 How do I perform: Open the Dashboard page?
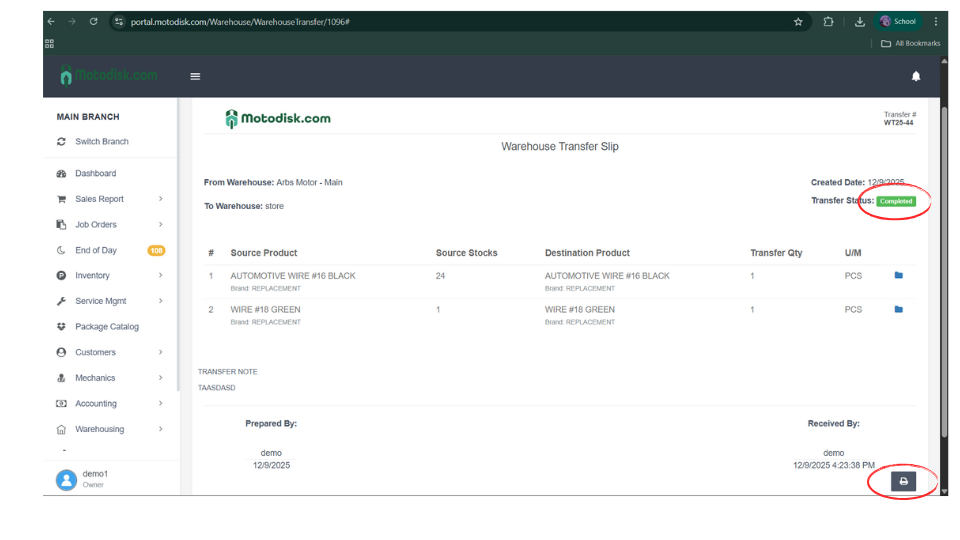[x=95, y=174]
